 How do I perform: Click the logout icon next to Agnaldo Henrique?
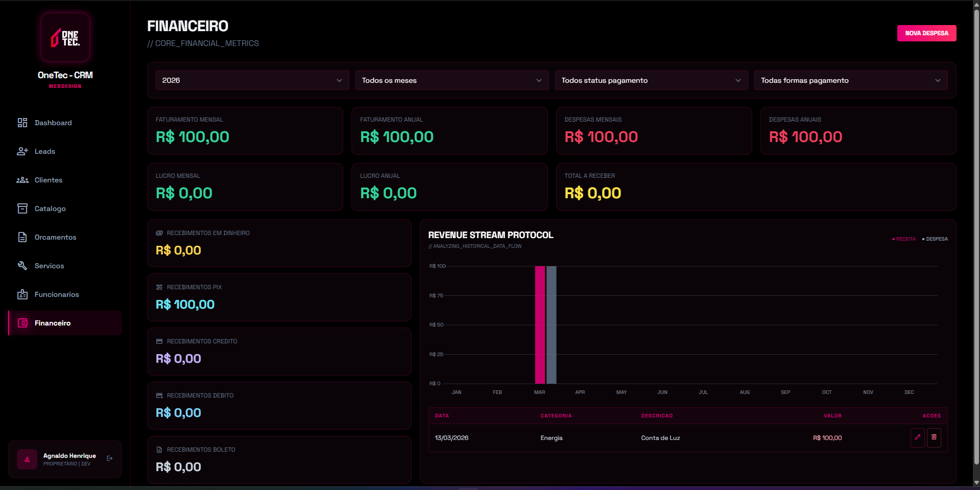click(109, 458)
